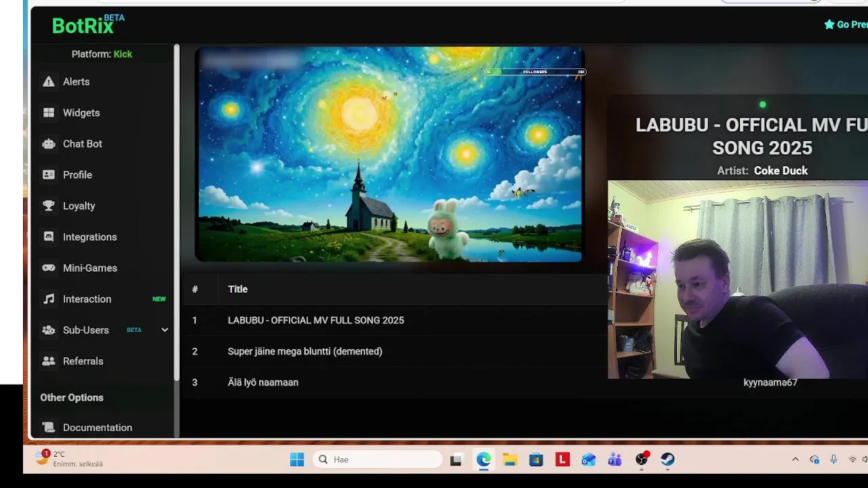Click the Profile card icon
Image resolution: width=868 pixels, height=488 pixels.
pos(49,175)
